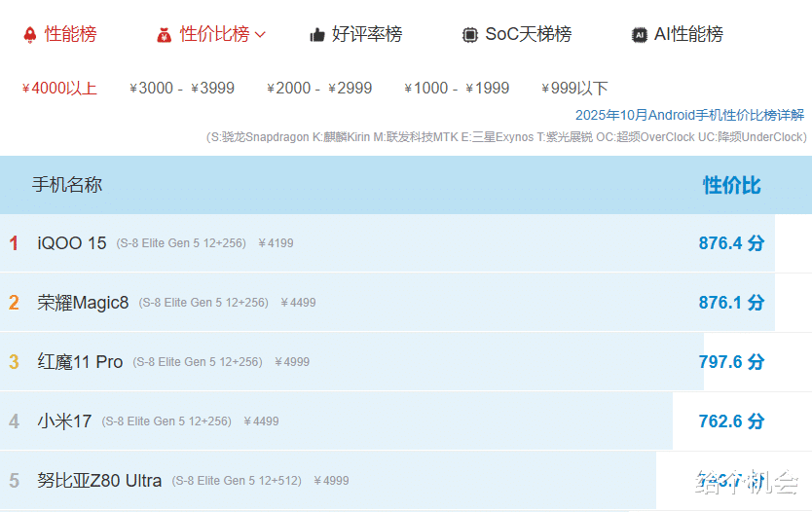
Task: Click the 性价比 column header
Action: 732,185
